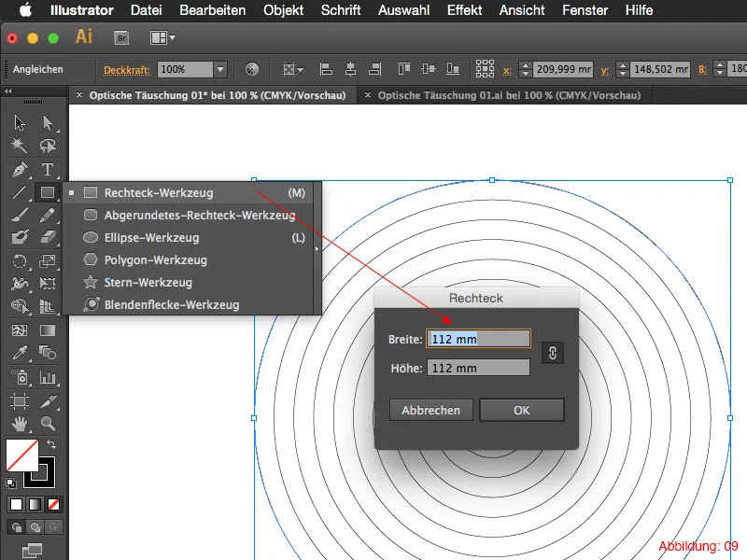This screenshot has width=747, height=560.
Task: Select the Gradient tool
Action: (48, 330)
